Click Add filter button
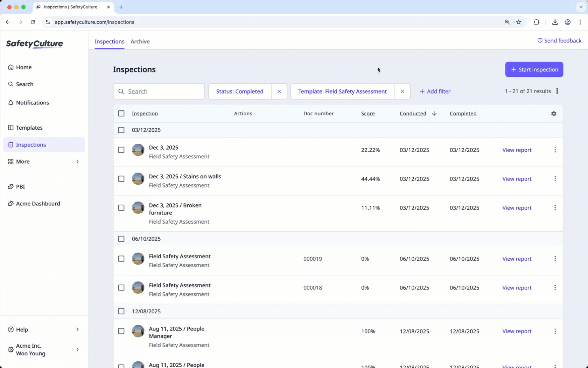588x368 pixels. (435, 91)
